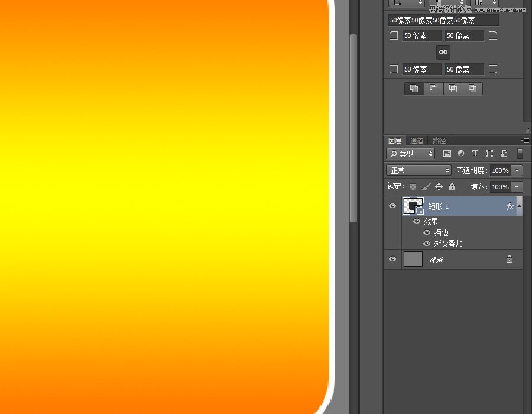This screenshot has height=414, width=532.
Task: Filter layers by type layers icon
Action: [475, 153]
